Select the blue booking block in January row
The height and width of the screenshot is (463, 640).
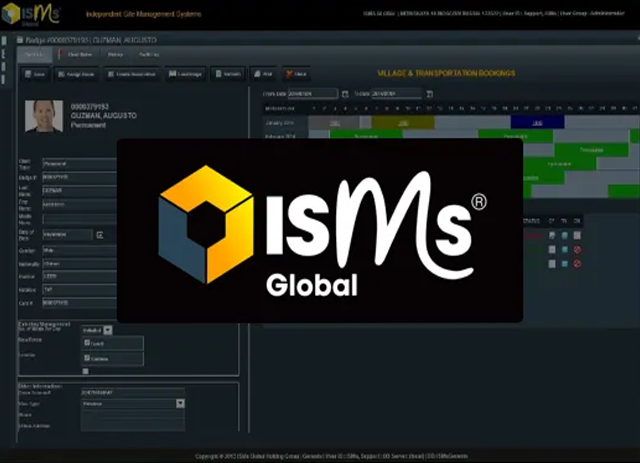coord(538,122)
